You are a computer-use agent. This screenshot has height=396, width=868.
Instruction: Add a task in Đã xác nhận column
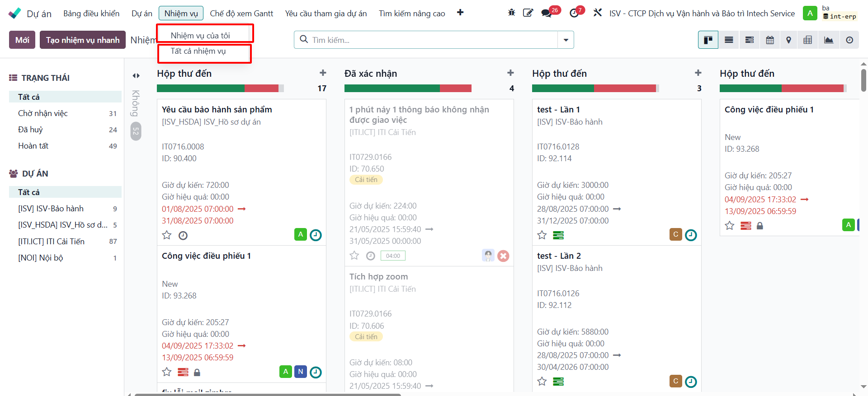point(510,73)
